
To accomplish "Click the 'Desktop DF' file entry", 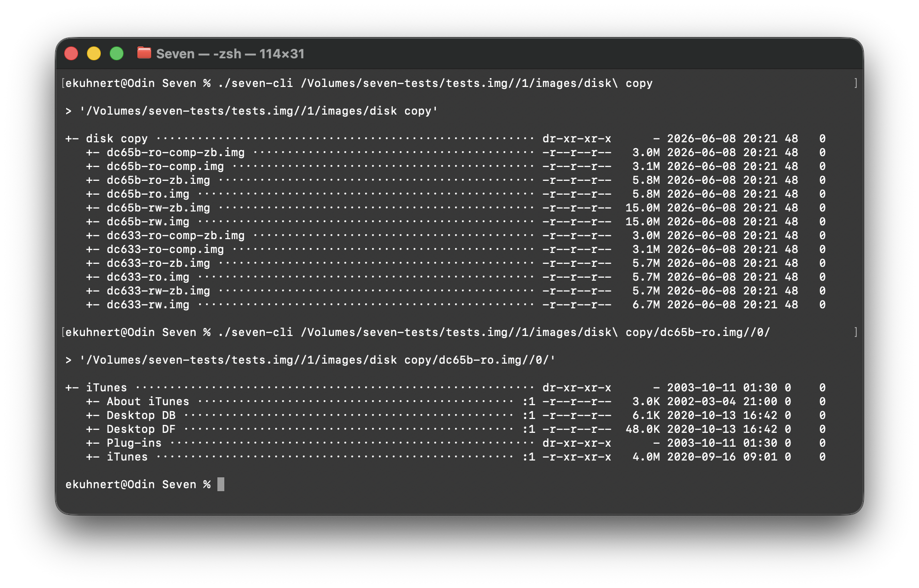I will pyautogui.click(x=141, y=429).
